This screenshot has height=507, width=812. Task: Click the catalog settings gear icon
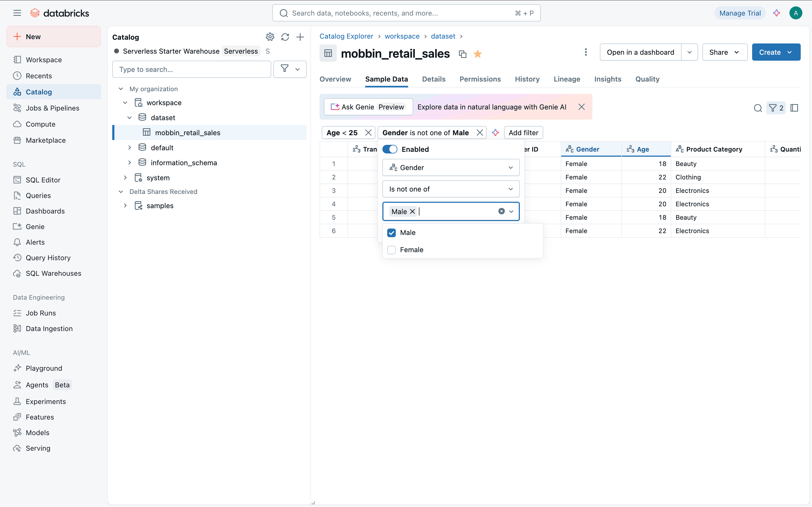(270, 37)
